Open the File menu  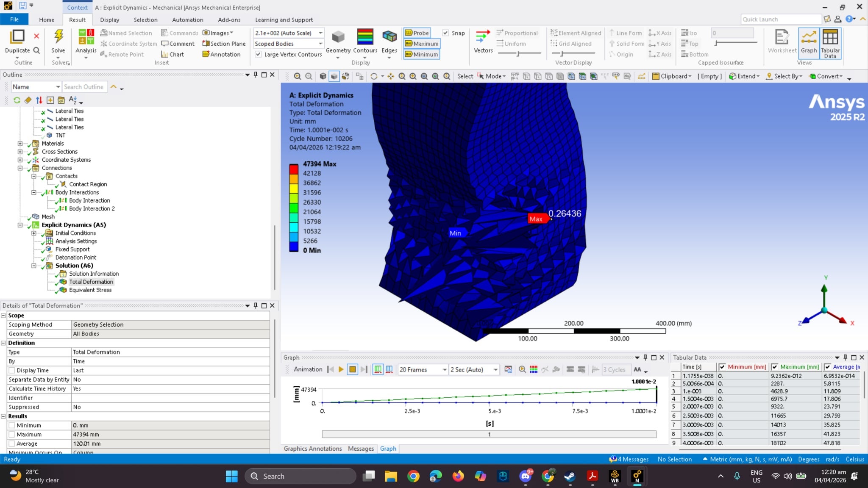(x=14, y=19)
